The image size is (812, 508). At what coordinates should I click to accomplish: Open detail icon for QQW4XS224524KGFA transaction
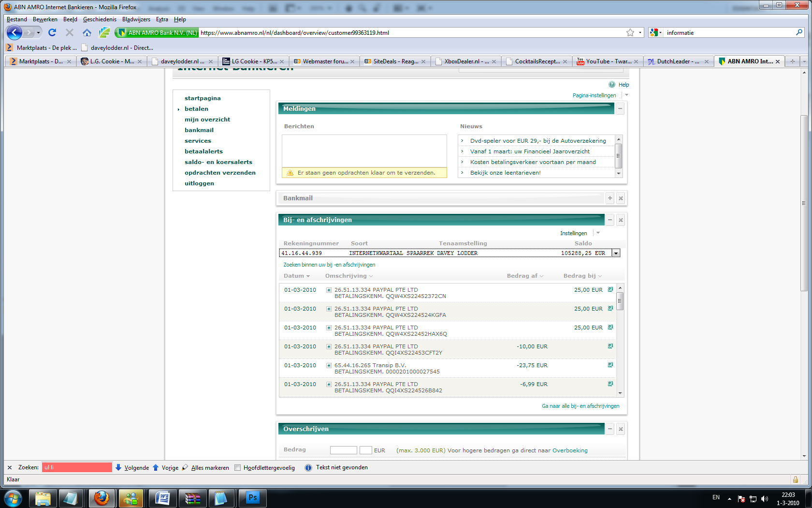coord(610,308)
